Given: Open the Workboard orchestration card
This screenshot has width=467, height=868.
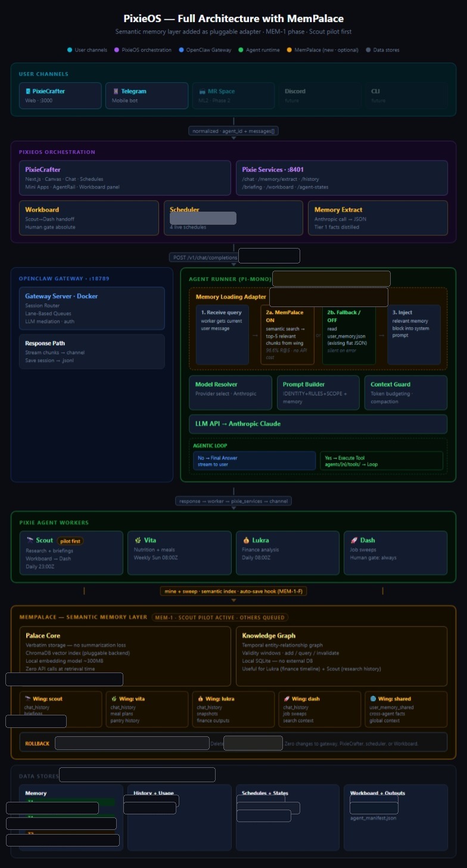Looking at the screenshot, I should point(89,218).
